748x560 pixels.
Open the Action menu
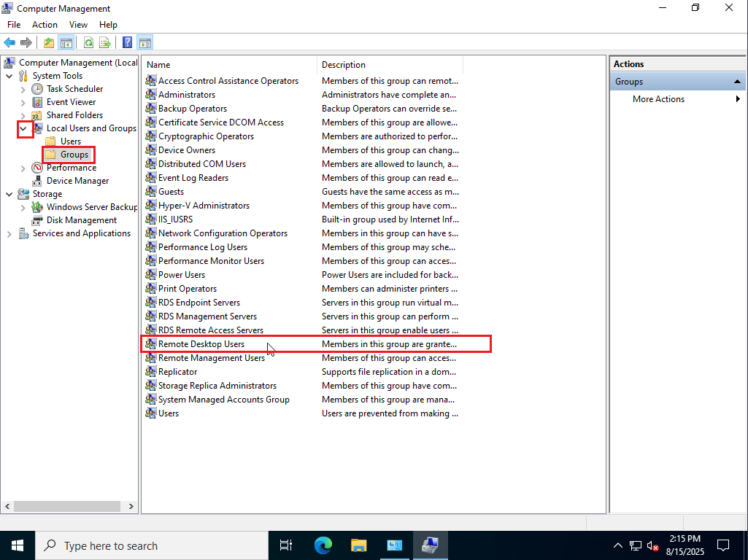(45, 25)
